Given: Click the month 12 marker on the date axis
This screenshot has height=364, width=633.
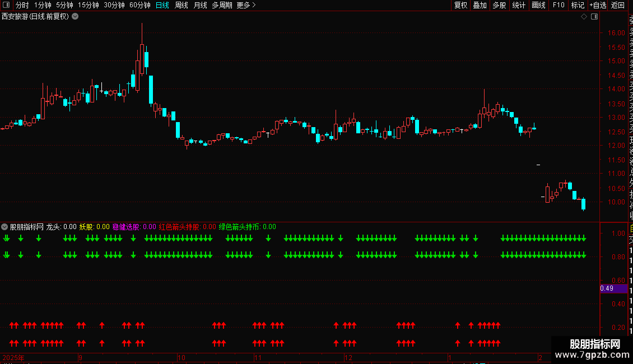Looking at the screenshot, I should coord(348,357).
